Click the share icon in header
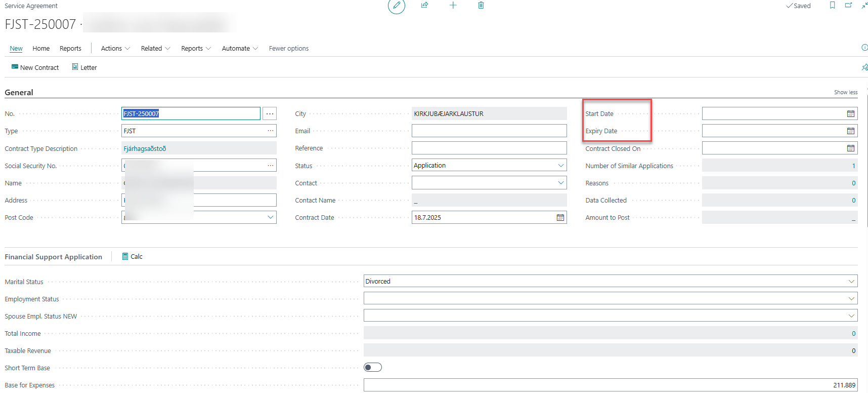The height and width of the screenshot is (393, 868). (424, 5)
